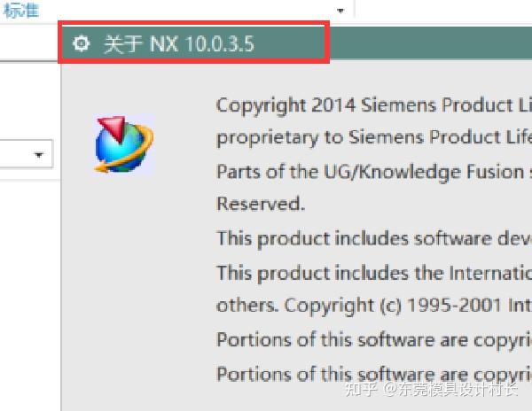Click the gear icon in the About NX title bar

82,43
